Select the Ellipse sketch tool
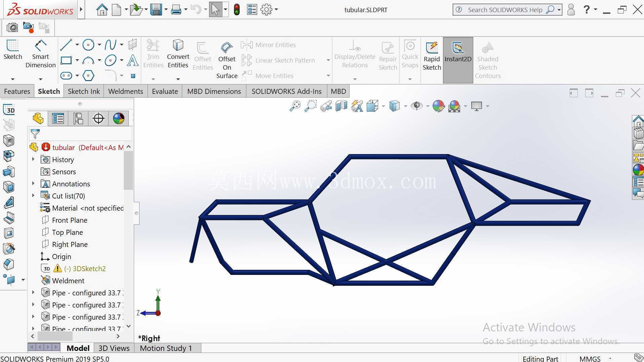Viewport: 644px width, 362px height. 111,61
